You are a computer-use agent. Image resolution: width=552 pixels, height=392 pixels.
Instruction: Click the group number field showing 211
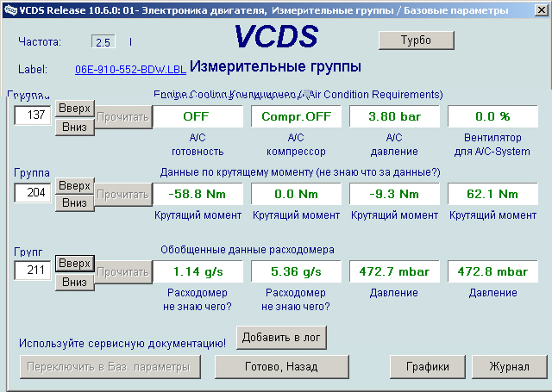click(33, 271)
